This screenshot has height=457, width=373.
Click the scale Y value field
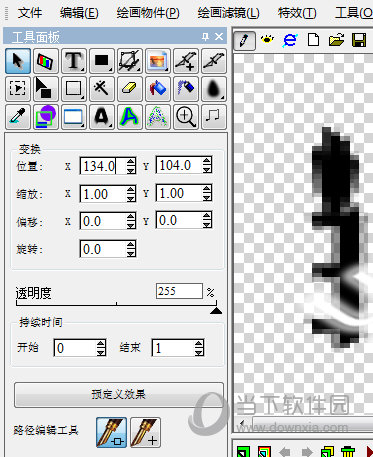[x=179, y=193]
